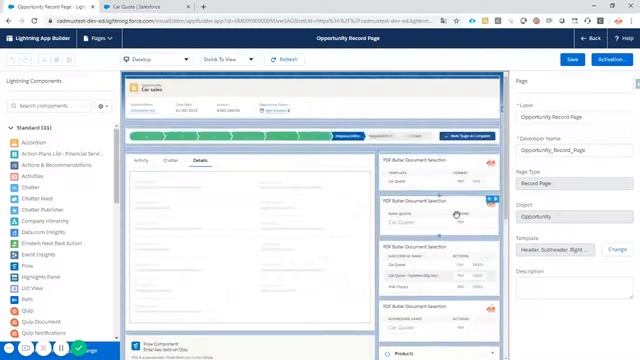Screen dimensions: 640x360
Task: Click the current blue stage in the path
Action: tap(347, 136)
